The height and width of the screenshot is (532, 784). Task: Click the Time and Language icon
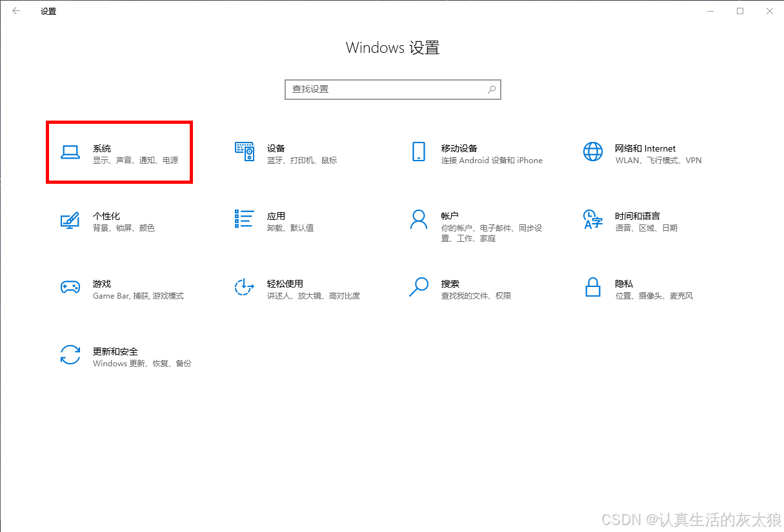tap(592, 219)
